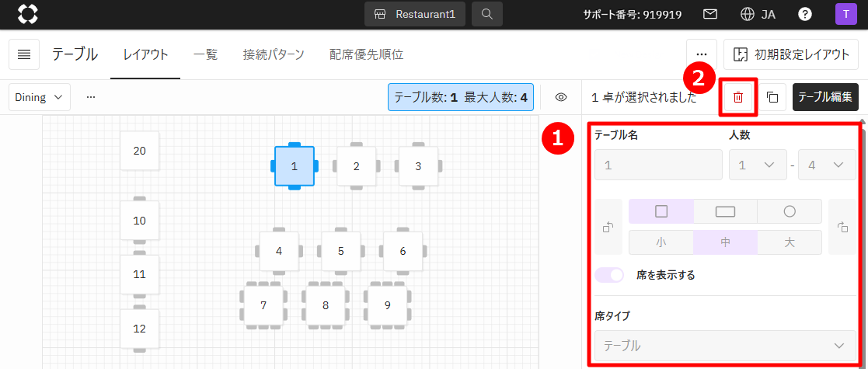Click the help question mark icon
Viewport: 868px width, 369px height.
click(x=805, y=14)
